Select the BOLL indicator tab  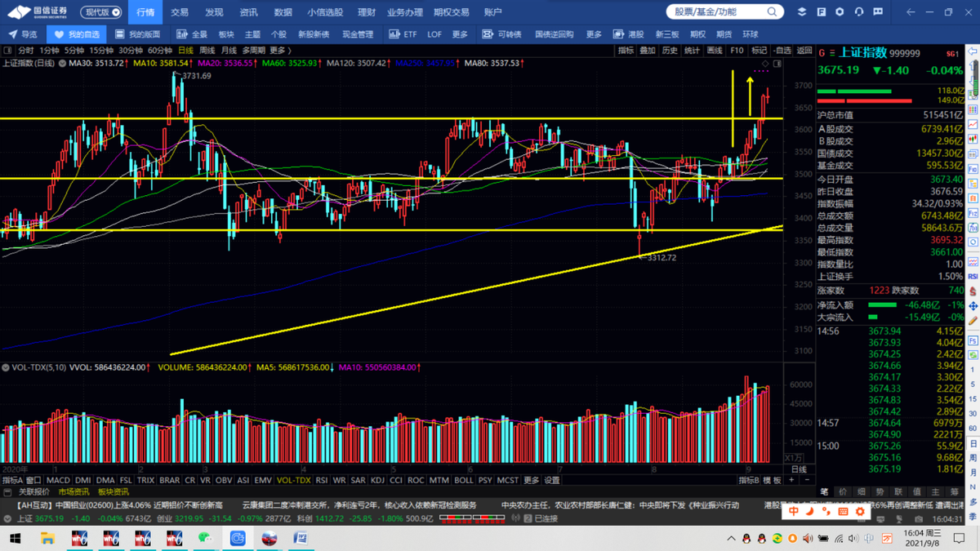(x=463, y=481)
